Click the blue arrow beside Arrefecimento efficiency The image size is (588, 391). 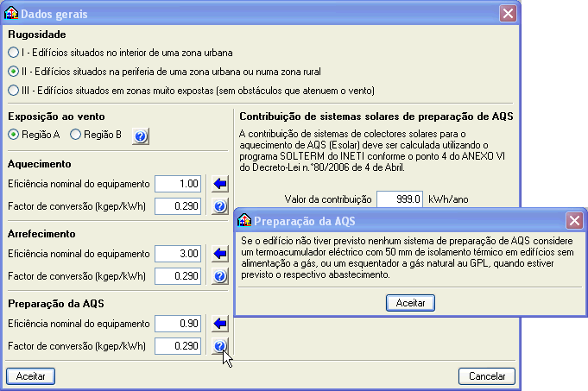click(219, 254)
